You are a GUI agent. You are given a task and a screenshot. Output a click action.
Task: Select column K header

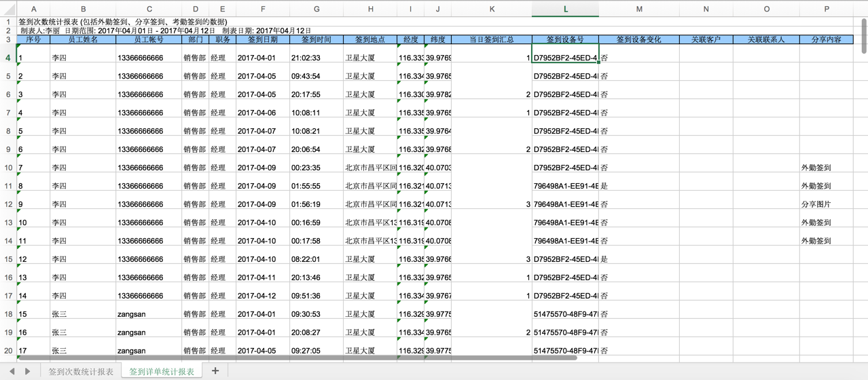coord(492,9)
